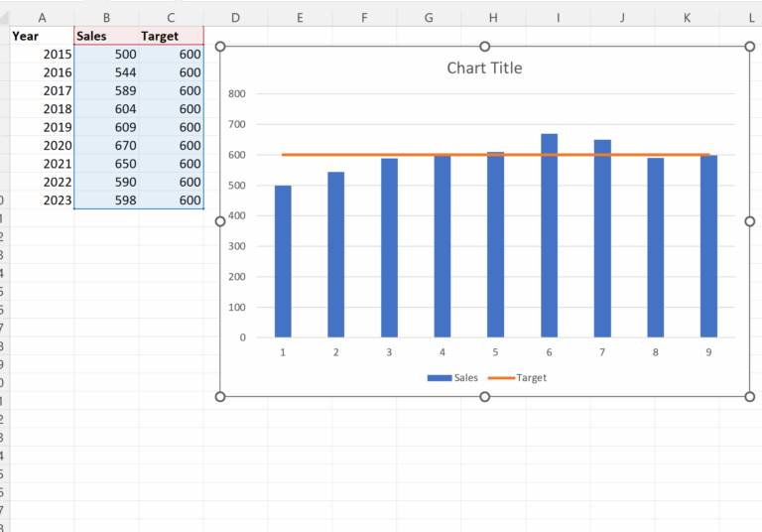Select column I header
The image size is (762, 532).
558,18
